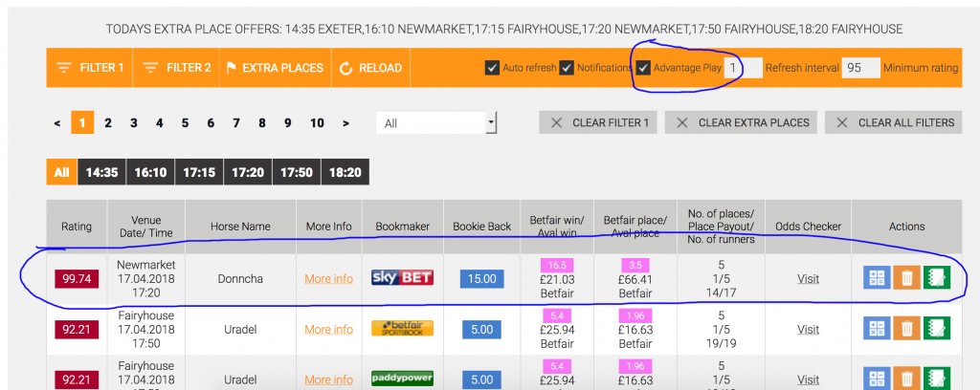Select the All races tab
The width and height of the screenshot is (980, 390).
click(61, 172)
